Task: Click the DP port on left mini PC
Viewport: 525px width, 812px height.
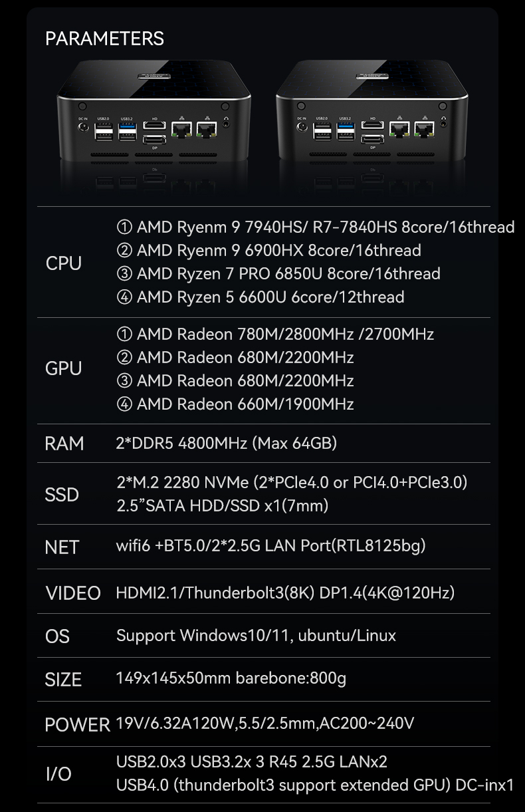Action: (155, 139)
